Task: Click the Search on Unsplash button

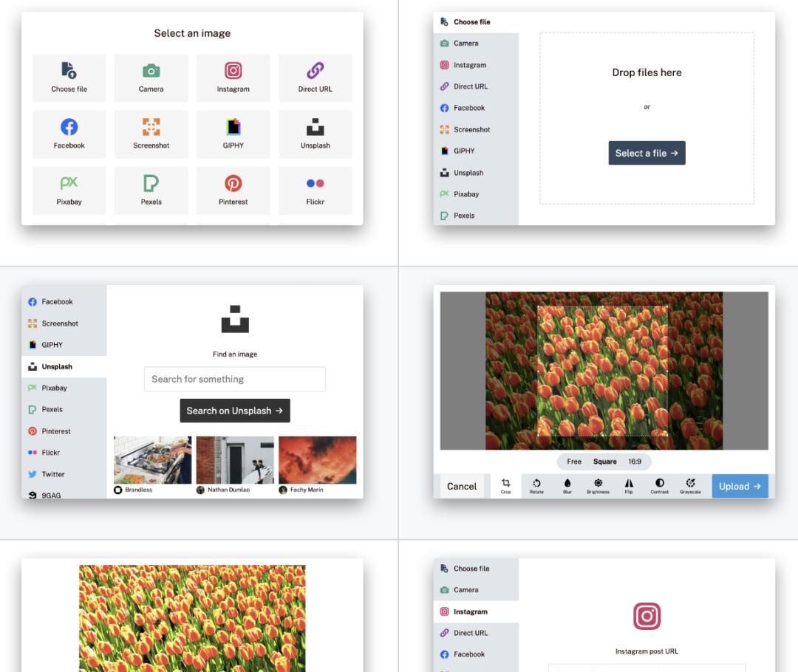Action: 235,411
